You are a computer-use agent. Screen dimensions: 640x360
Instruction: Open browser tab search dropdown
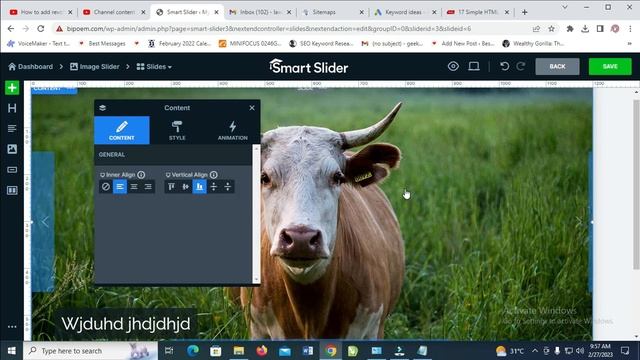(565, 7)
